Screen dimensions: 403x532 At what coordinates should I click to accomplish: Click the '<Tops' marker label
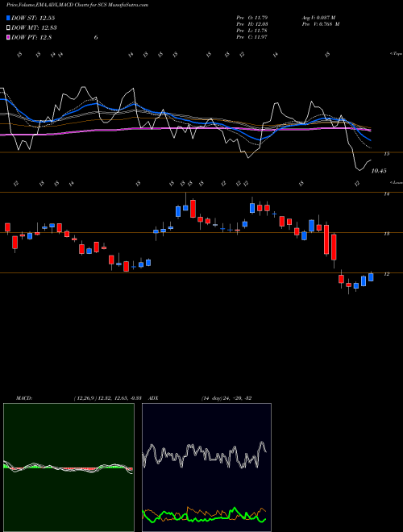coord(396,54)
